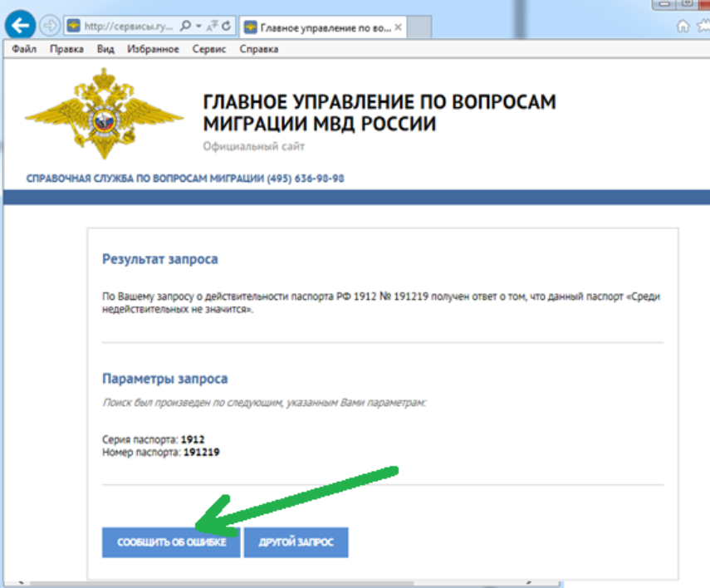710x588 pixels.
Task: Click the browser Back arrow button
Action: point(19,26)
